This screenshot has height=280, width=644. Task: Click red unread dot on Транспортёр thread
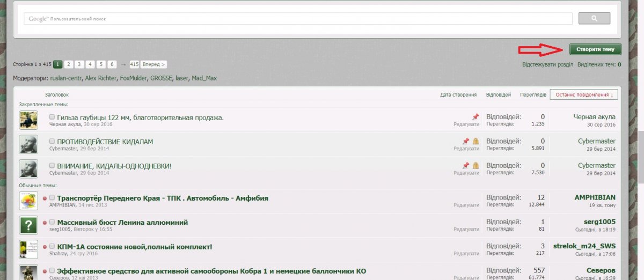coord(45,198)
